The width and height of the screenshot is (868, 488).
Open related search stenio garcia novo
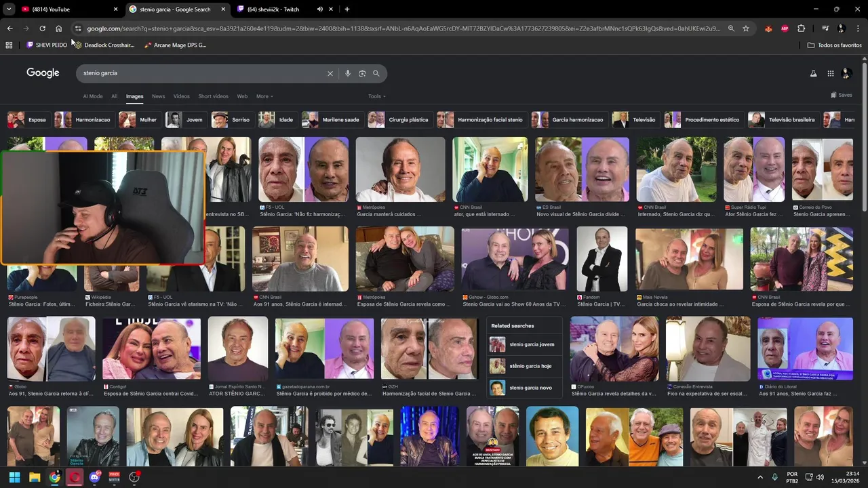(x=524, y=388)
